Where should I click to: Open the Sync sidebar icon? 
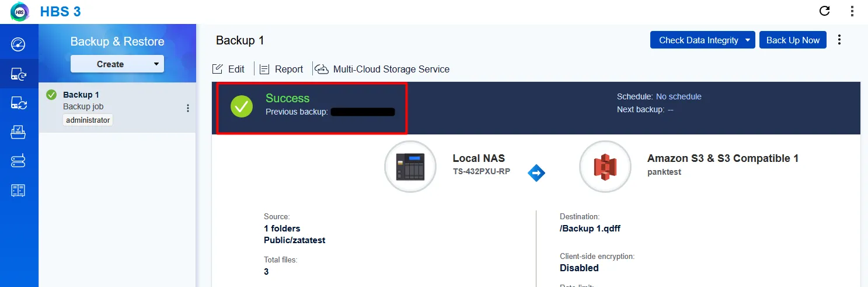click(19, 103)
